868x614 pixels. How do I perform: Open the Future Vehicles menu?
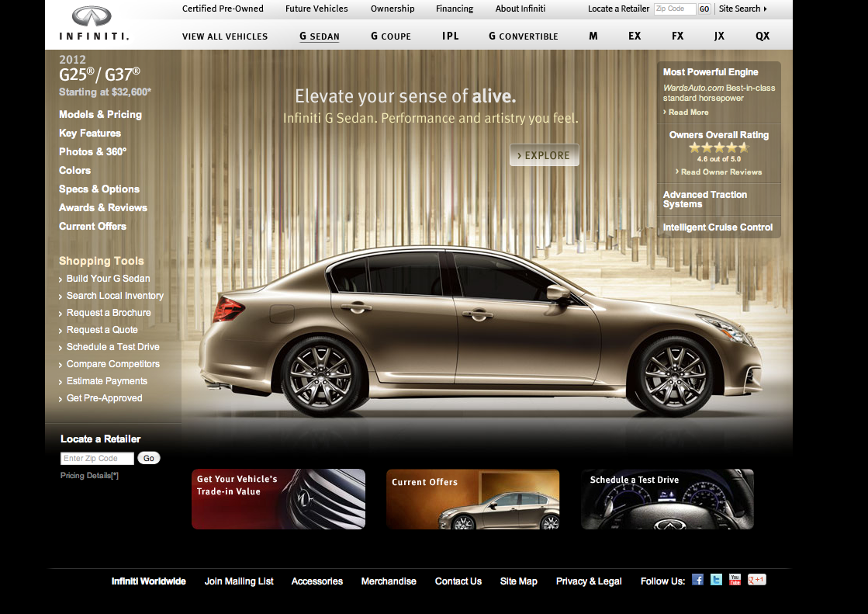point(316,9)
